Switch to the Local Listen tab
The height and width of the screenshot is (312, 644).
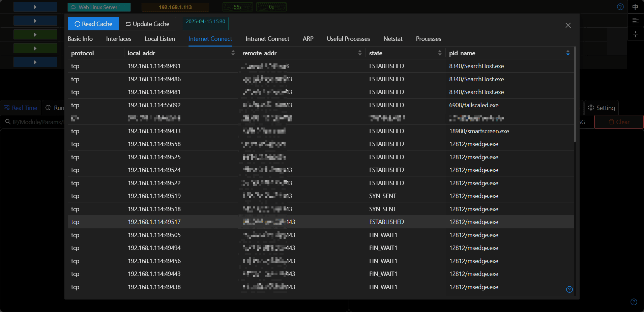point(160,39)
